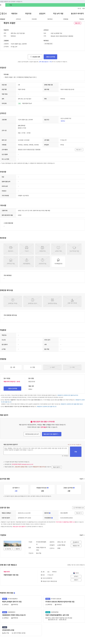Open the 취업지원 menu
Viewport: 85px width, 644px height.
[x=28, y=13]
